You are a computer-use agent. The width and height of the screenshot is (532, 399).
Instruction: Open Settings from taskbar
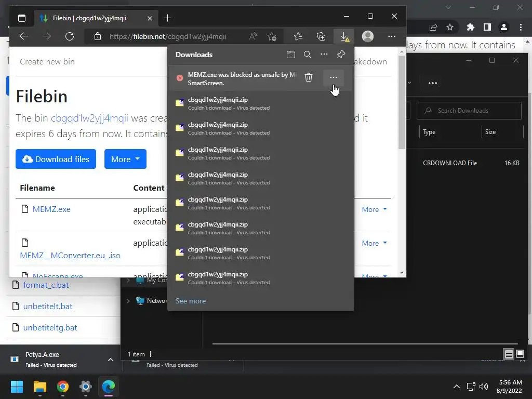click(x=86, y=387)
